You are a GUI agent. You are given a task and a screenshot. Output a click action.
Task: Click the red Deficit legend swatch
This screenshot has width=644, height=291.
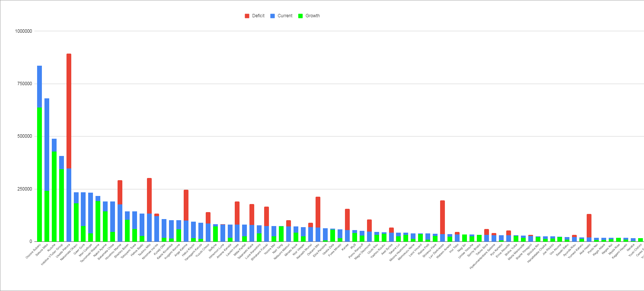coord(247,16)
